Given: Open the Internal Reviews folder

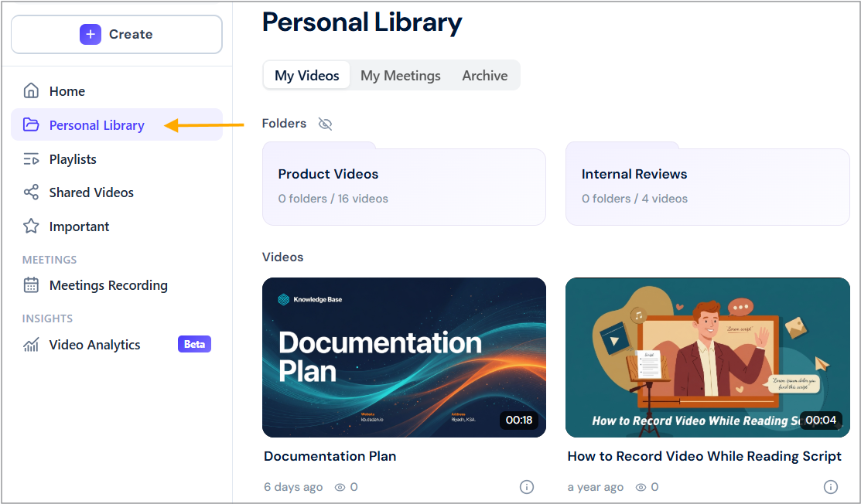Looking at the screenshot, I should (708, 184).
